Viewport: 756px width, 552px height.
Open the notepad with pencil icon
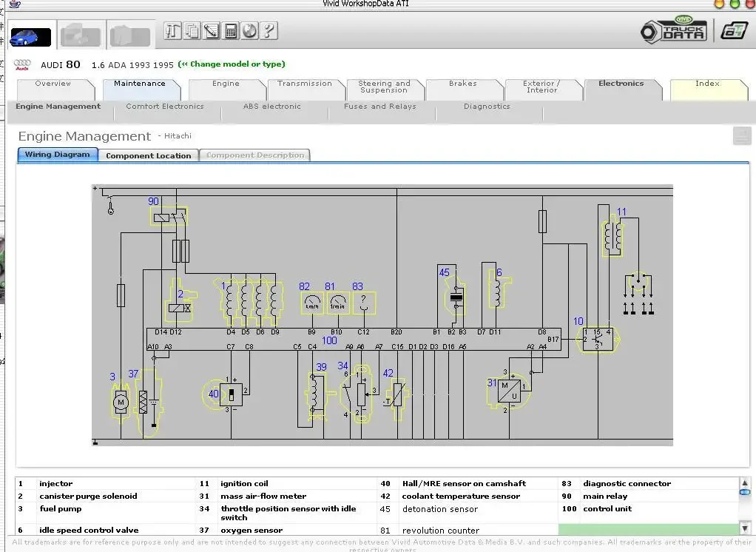tap(211, 31)
